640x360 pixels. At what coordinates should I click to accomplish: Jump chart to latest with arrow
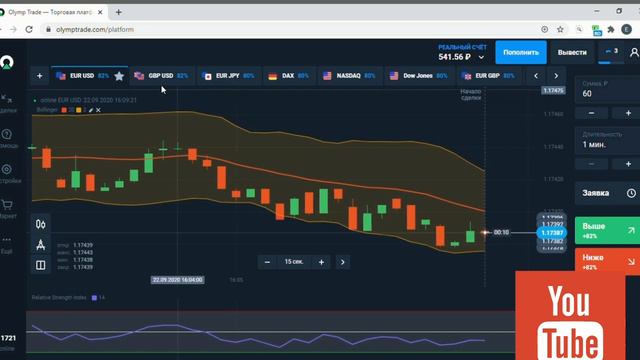(342, 262)
